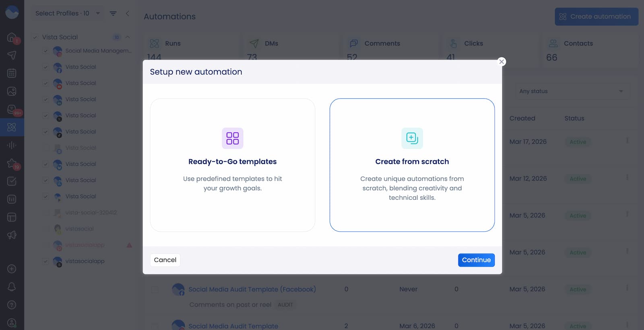Viewport: 644px width, 330px height.
Task: Open the Reports chart sidebar icon
Action: [x=12, y=199]
